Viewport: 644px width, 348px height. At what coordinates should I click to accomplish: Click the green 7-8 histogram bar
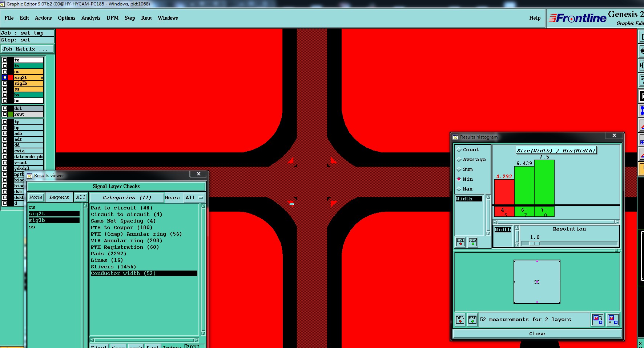[x=544, y=182]
